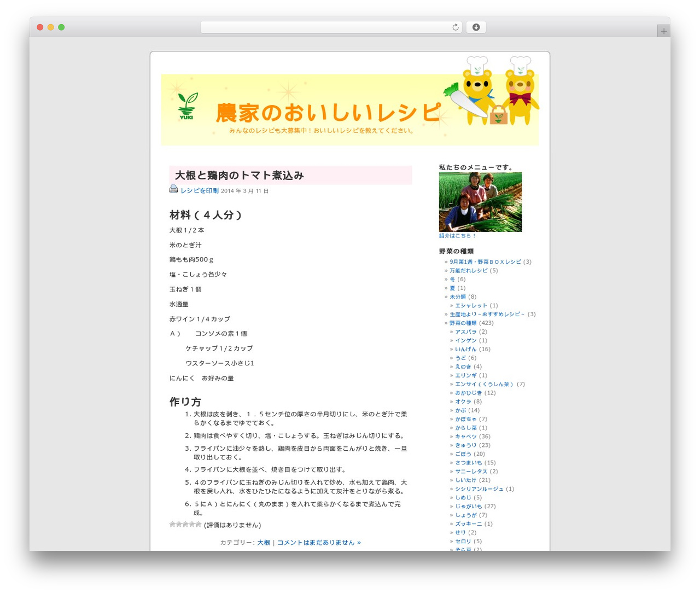Open 9月第1週・野菜ＢＯＸレシピ category

[x=486, y=262]
